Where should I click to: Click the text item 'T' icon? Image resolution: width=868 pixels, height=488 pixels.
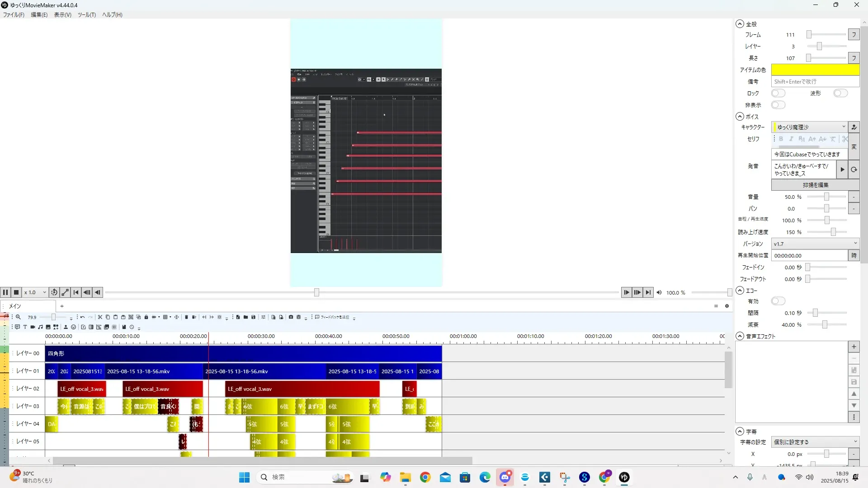pyautogui.click(x=25, y=327)
